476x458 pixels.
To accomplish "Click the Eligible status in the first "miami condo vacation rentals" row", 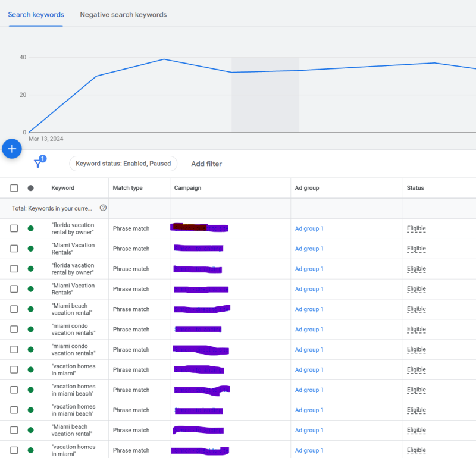I will click(x=416, y=330).
